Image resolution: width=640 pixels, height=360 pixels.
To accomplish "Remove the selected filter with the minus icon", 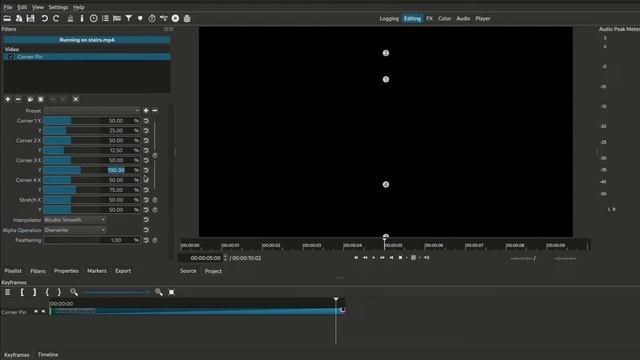I will pos(18,99).
